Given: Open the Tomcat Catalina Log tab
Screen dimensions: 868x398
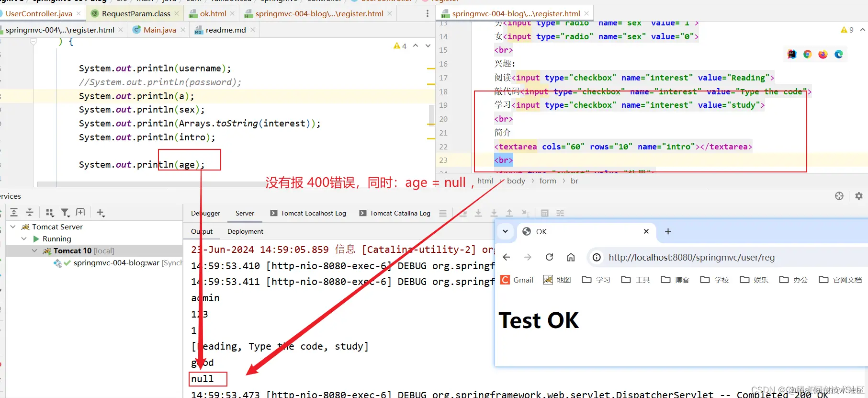Looking at the screenshot, I should tap(395, 213).
